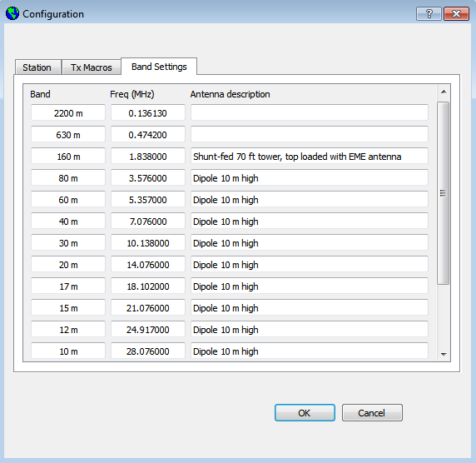Click the 2200 m antenna description field
This screenshot has height=463, width=476.
point(310,112)
